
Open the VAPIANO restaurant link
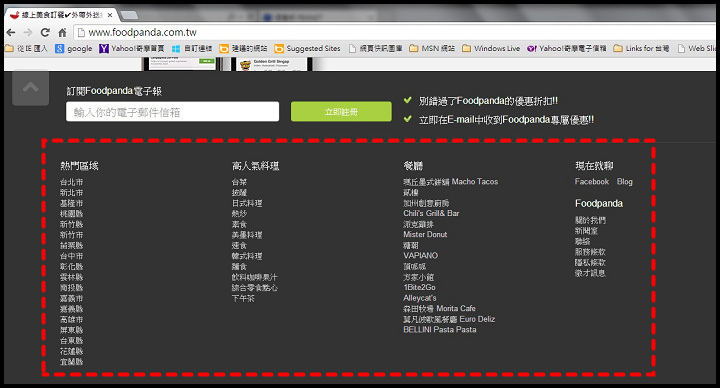pos(421,256)
